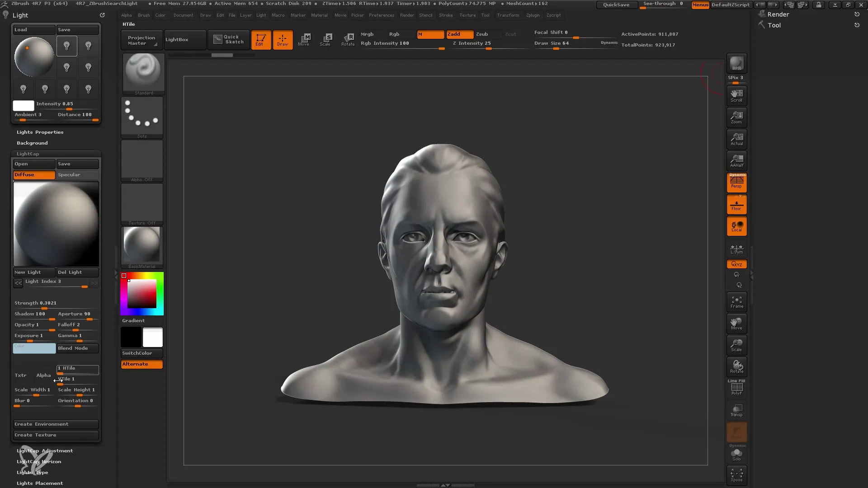Toggle Persp perspective mode

click(736, 183)
